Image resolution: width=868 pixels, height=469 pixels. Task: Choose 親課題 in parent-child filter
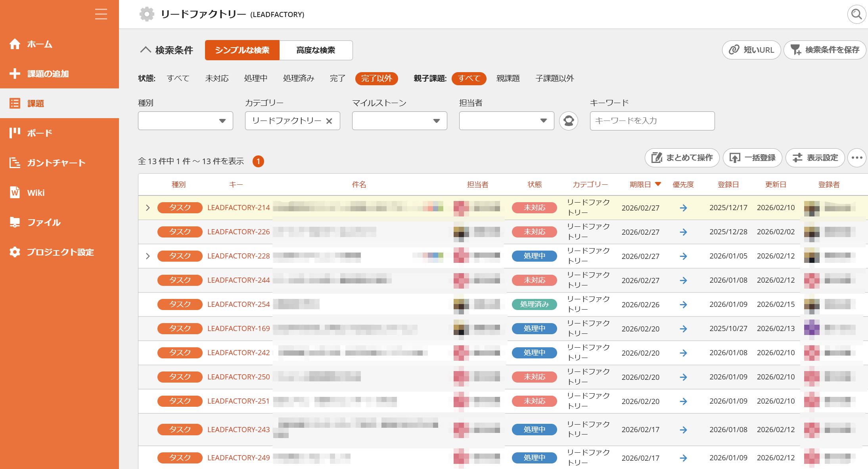pos(508,78)
